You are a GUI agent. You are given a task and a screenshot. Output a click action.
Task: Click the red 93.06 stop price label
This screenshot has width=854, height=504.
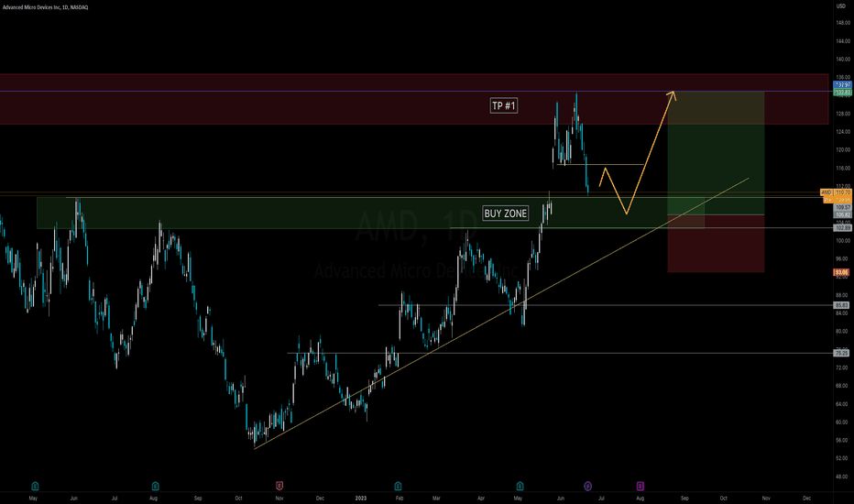(x=841, y=272)
